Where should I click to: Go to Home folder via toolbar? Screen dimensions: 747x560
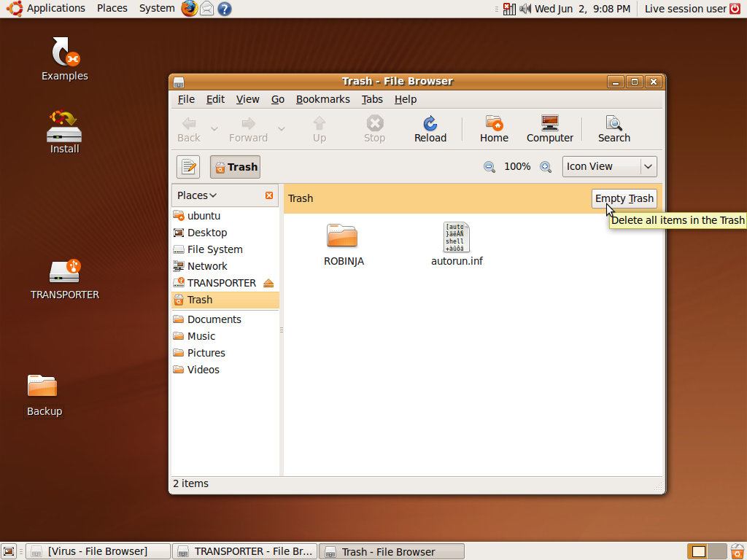[494, 130]
